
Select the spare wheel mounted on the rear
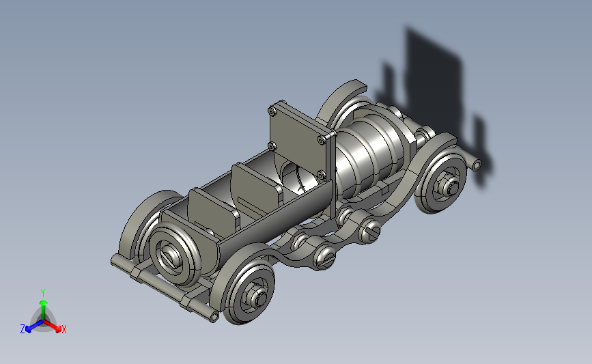click(x=174, y=253)
